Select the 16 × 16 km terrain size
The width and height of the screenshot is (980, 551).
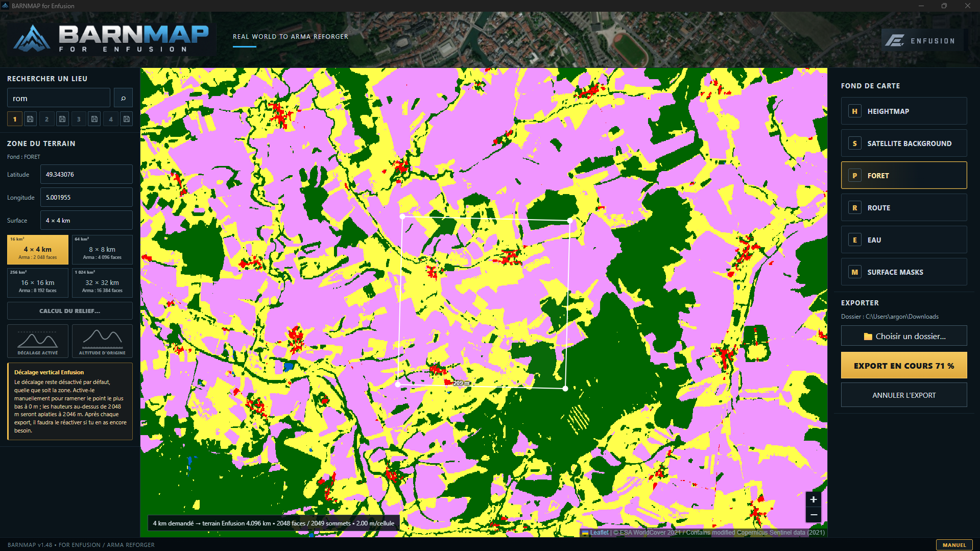(x=38, y=283)
